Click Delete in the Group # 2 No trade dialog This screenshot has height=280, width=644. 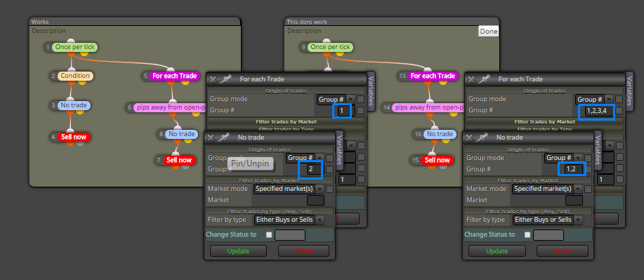pyautogui.click(x=303, y=251)
